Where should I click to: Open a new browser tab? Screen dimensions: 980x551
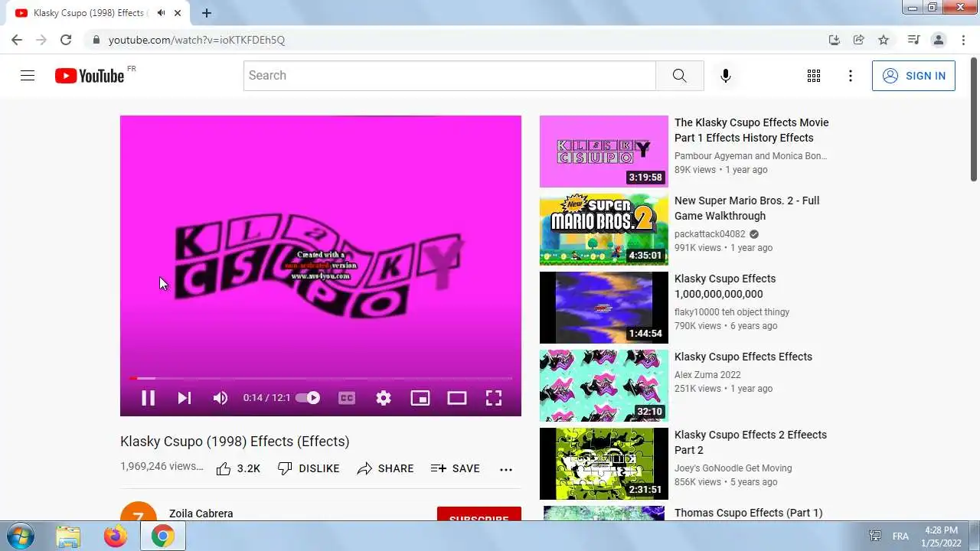(x=207, y=13)
